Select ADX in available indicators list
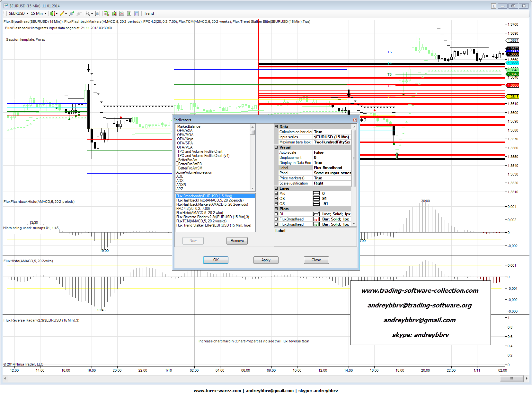Screen dimensions: 532x396 click(180, 181)
